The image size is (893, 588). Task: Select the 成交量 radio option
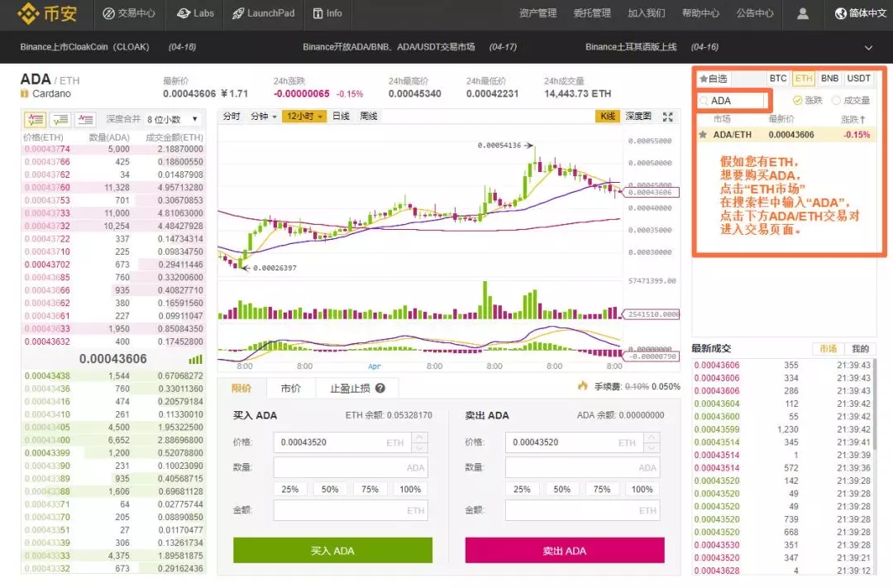click(836, 100)
